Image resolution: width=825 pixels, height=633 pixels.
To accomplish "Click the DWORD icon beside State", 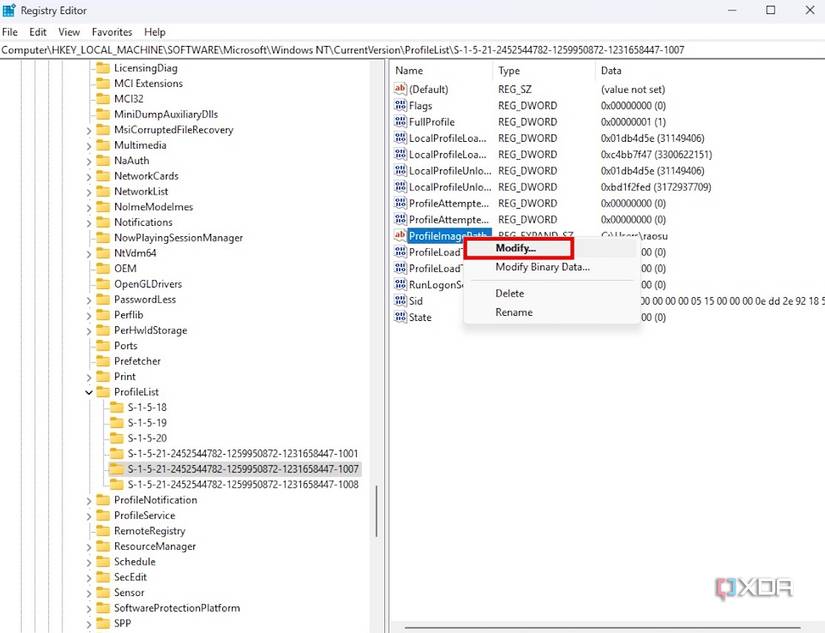I will (400, 317).
